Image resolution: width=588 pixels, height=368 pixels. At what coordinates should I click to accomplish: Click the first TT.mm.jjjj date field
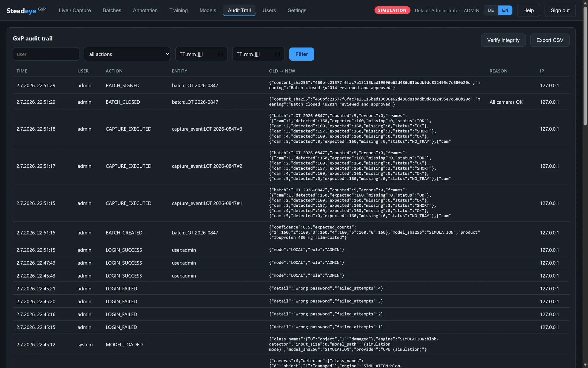[201, 54]
